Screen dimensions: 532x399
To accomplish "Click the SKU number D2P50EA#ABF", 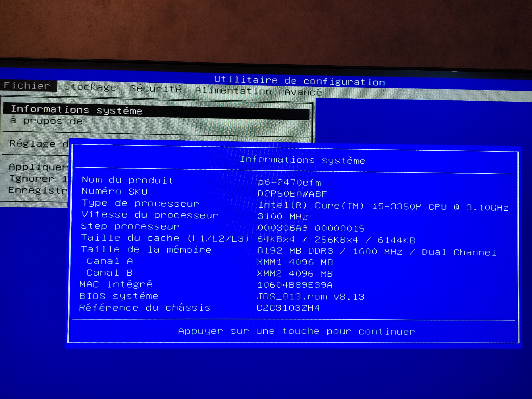I will [292, 194].
